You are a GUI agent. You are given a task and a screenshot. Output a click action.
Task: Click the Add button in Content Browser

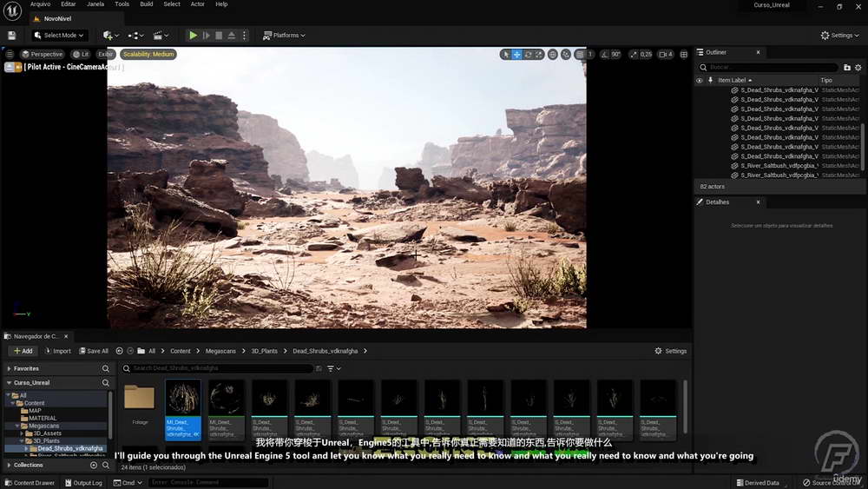point(23,351)
